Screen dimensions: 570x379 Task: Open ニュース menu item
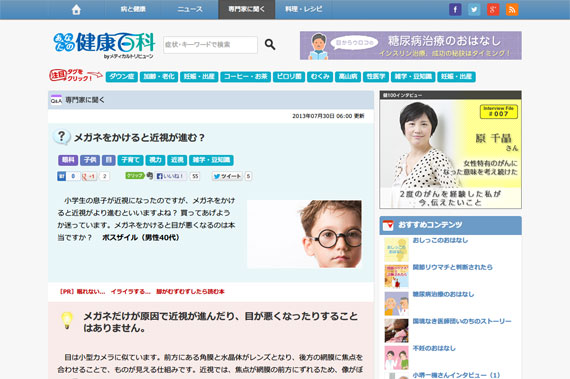190,9
